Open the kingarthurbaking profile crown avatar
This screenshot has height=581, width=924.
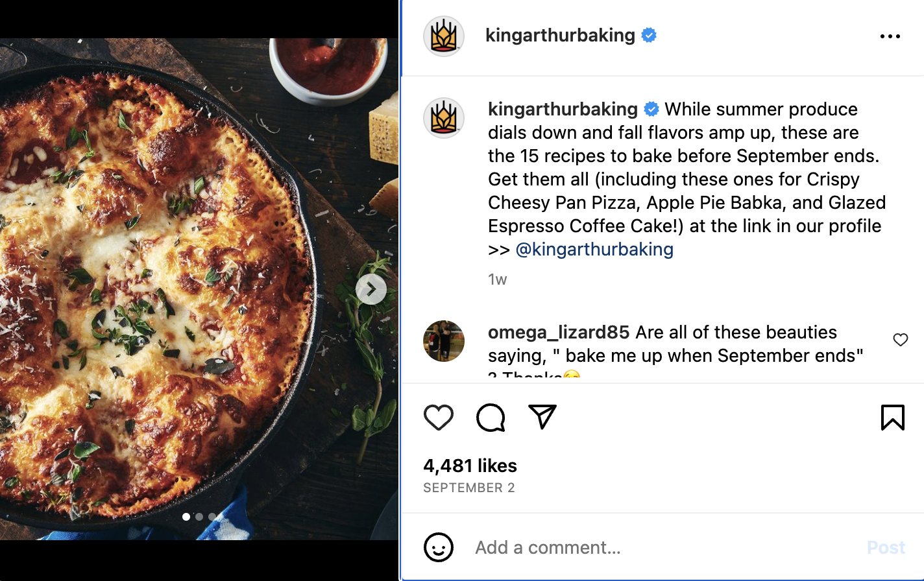pos(444,36)
